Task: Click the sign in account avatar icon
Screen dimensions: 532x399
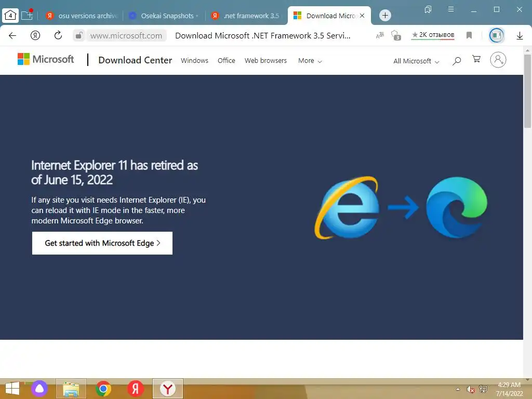Action: [498, 60]
